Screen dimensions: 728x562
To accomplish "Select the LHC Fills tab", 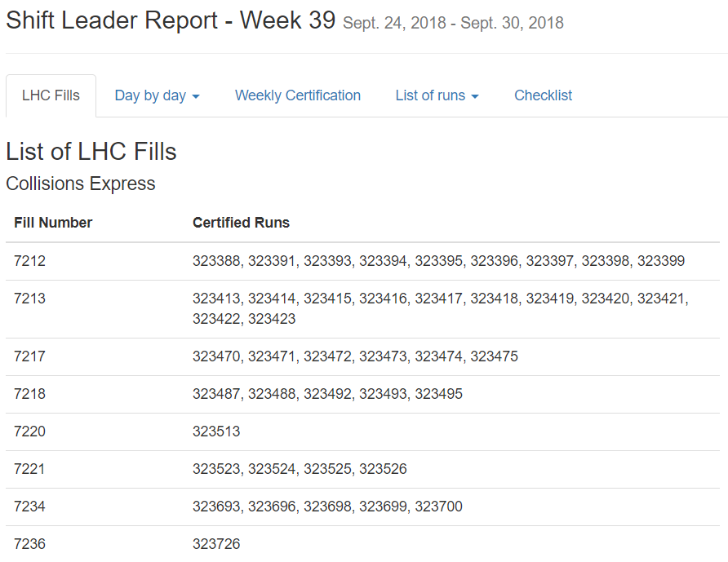I will click(51, 95).
